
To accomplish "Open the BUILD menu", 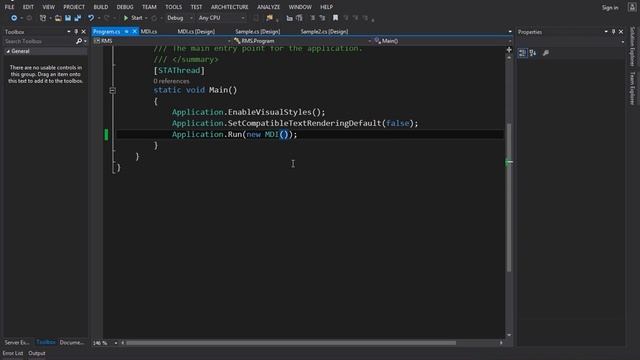I will point(101,7).
